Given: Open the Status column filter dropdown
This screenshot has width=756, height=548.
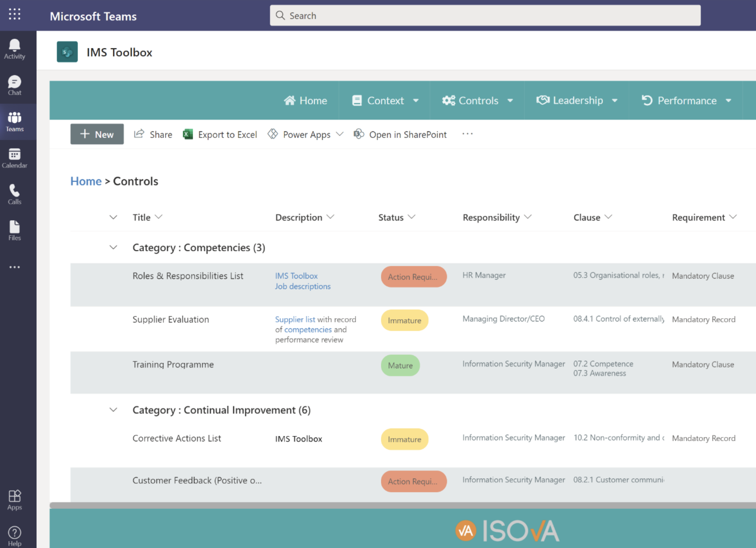Looking at the screenshot, I should point(411,217).
